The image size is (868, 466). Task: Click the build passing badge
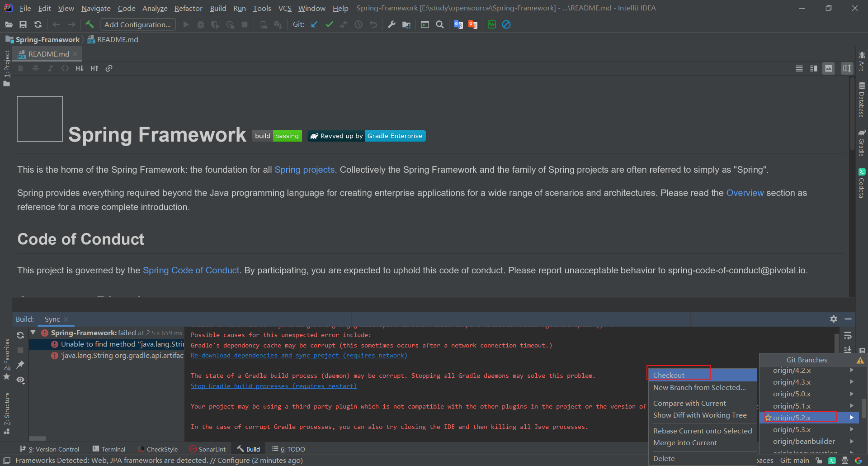point(277,136)
